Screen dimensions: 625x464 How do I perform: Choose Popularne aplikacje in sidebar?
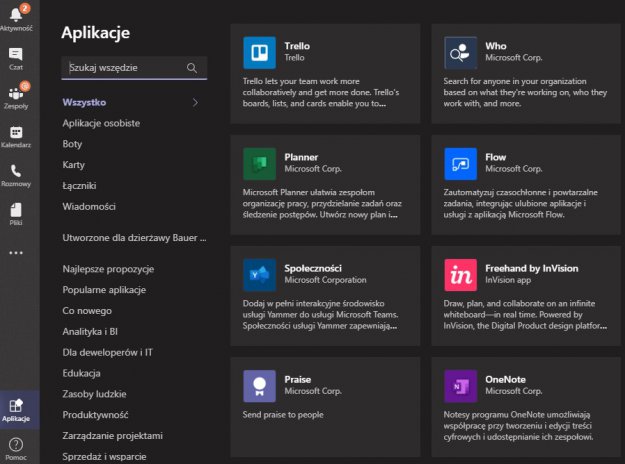coord(104,290)
